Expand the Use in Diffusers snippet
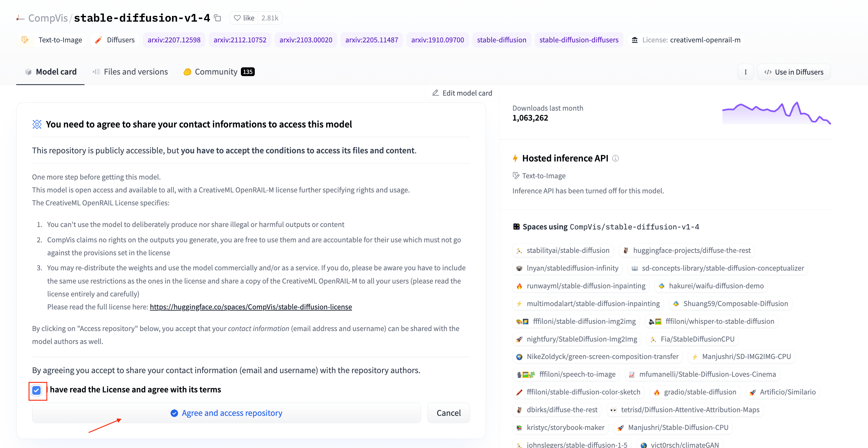Screen dimensions: 868x448 [793, 72]
